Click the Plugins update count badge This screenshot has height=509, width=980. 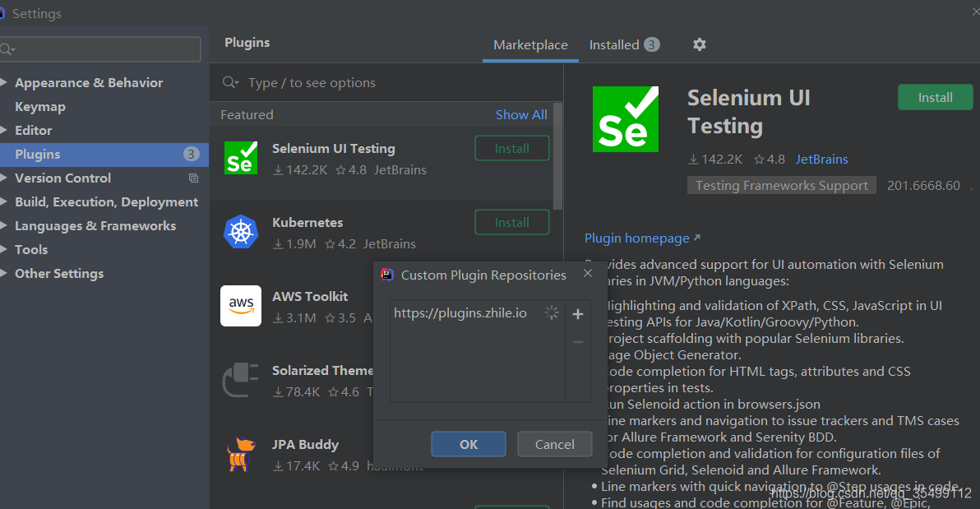pyautogui.click(x=191, y=154)
